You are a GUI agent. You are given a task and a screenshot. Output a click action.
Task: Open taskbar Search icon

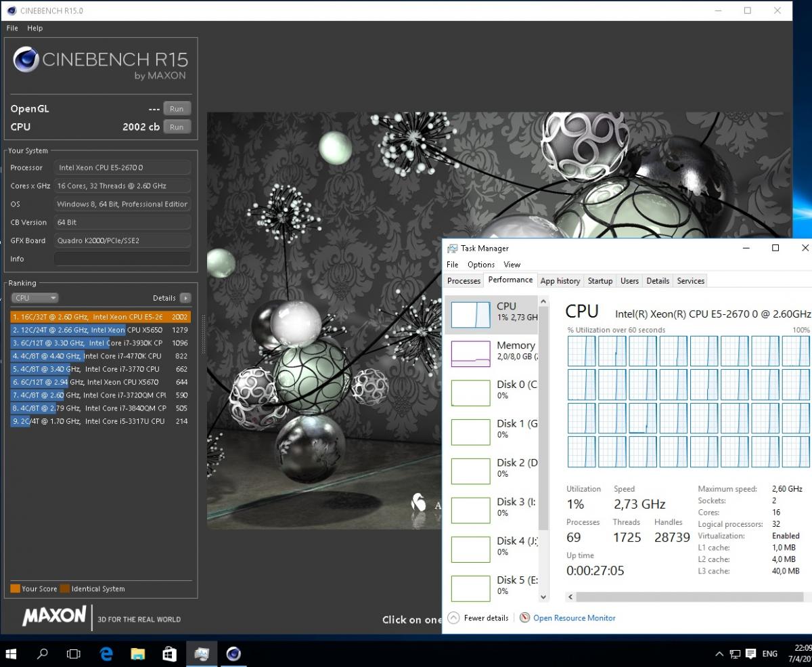point(43,653)
